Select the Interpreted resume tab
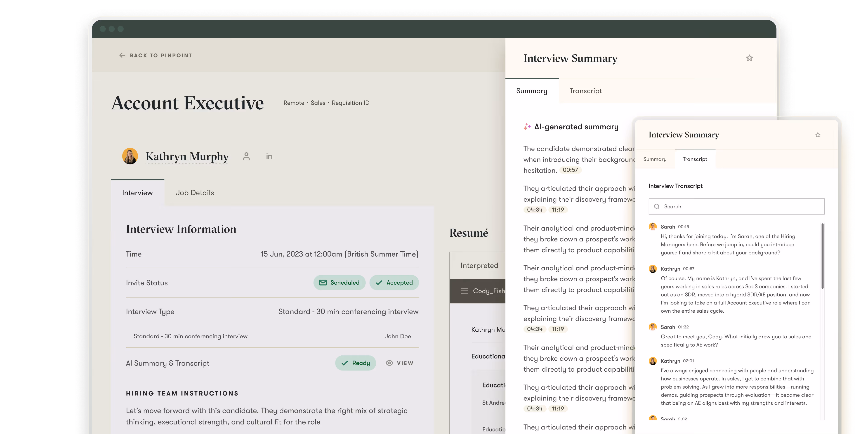This screenshot has width=868, height=434. pos(479,266)
